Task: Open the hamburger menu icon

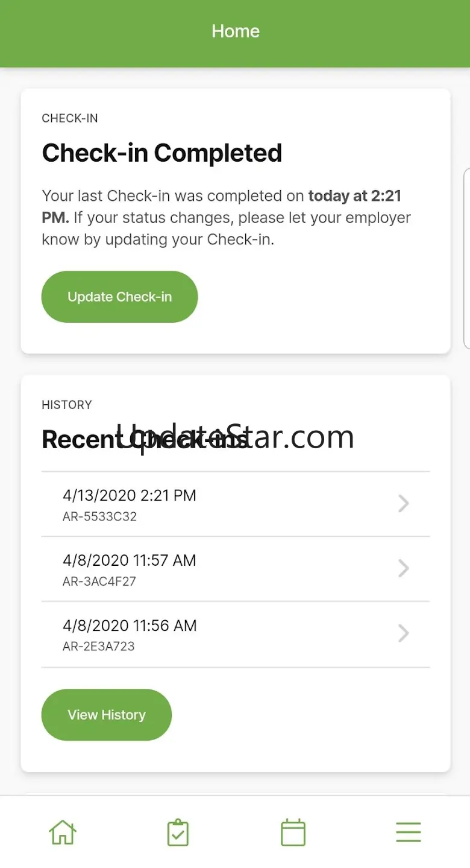Action: 408,832
